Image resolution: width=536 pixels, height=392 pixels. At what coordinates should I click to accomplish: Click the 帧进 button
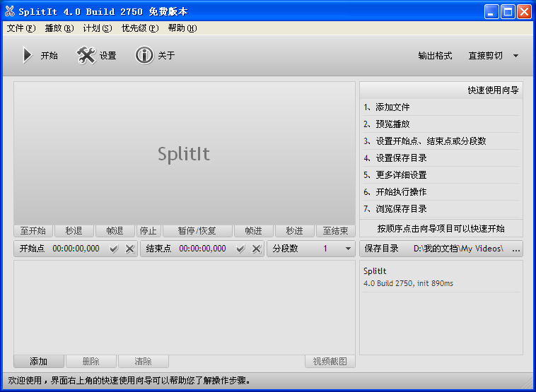(x=254, y=231)
